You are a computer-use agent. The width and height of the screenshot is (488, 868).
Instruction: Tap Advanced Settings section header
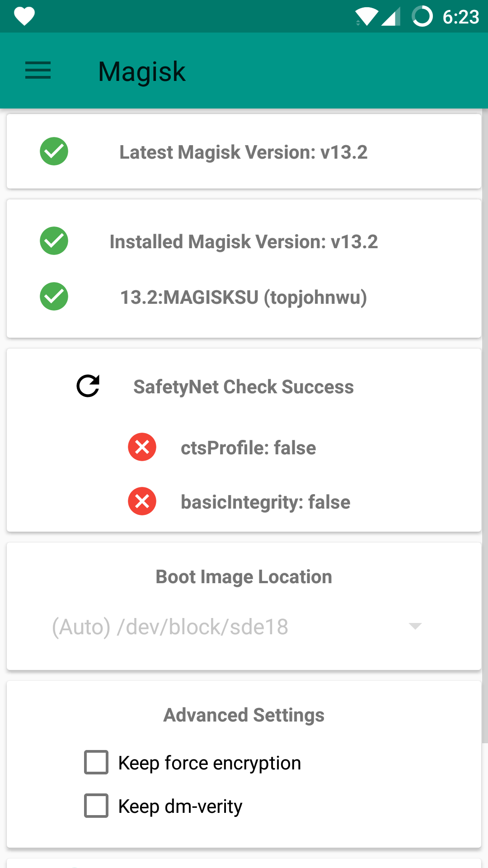pos(244,715)
